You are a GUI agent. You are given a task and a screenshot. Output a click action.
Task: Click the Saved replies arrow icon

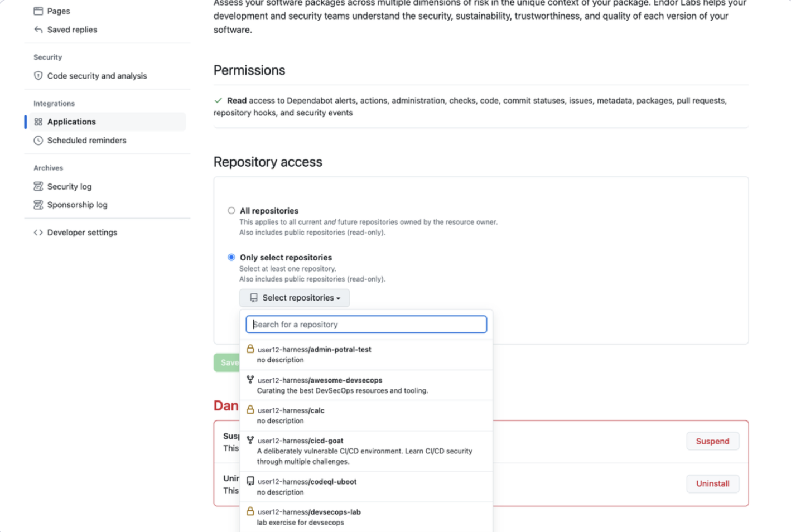click(38, 30)
